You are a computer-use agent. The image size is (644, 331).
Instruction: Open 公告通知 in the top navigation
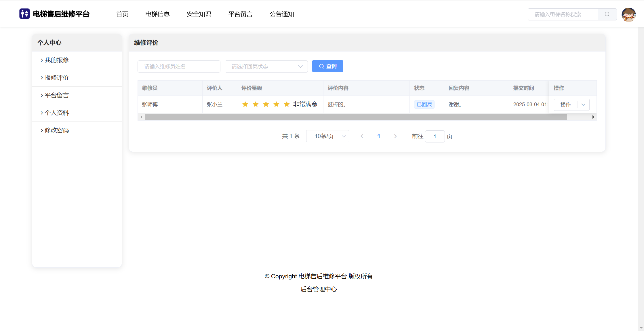point(282,14)
